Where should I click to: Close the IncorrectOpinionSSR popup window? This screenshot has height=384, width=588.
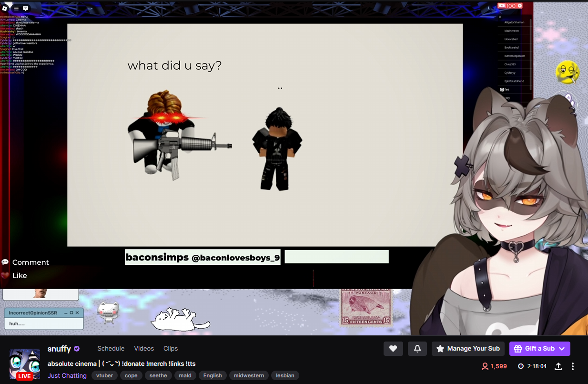pos(78,313)
